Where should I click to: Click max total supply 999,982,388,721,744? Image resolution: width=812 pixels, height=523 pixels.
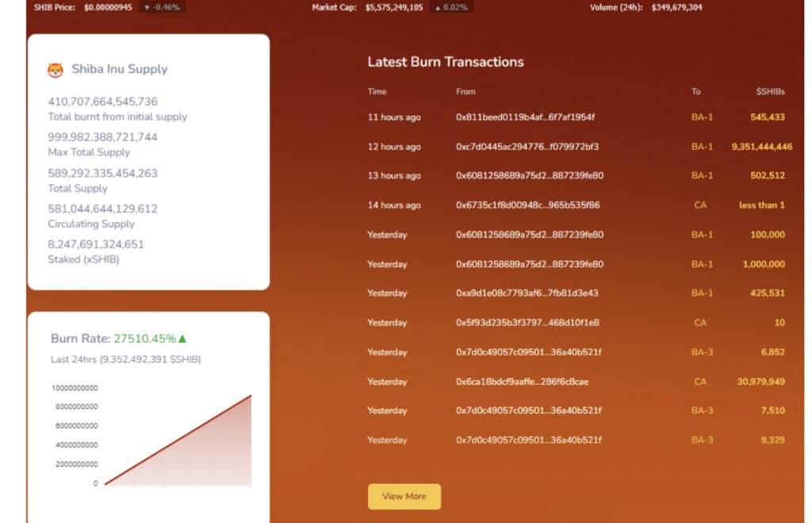[102, 137]
